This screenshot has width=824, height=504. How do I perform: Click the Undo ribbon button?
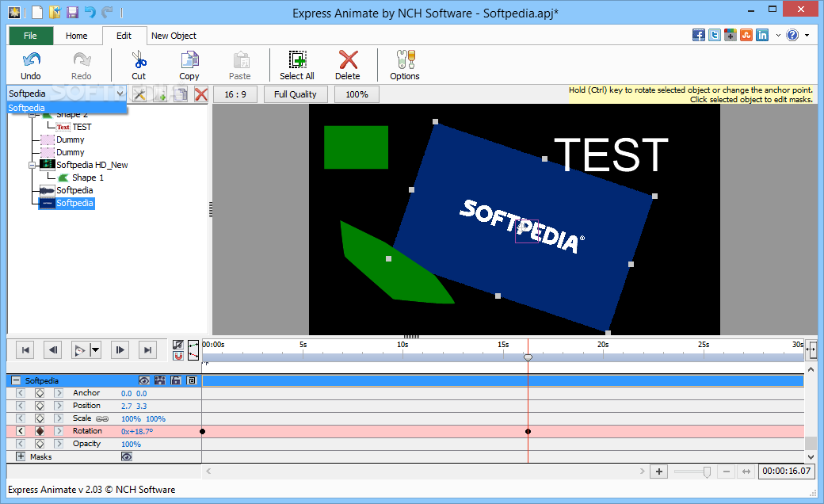(31, 66)
